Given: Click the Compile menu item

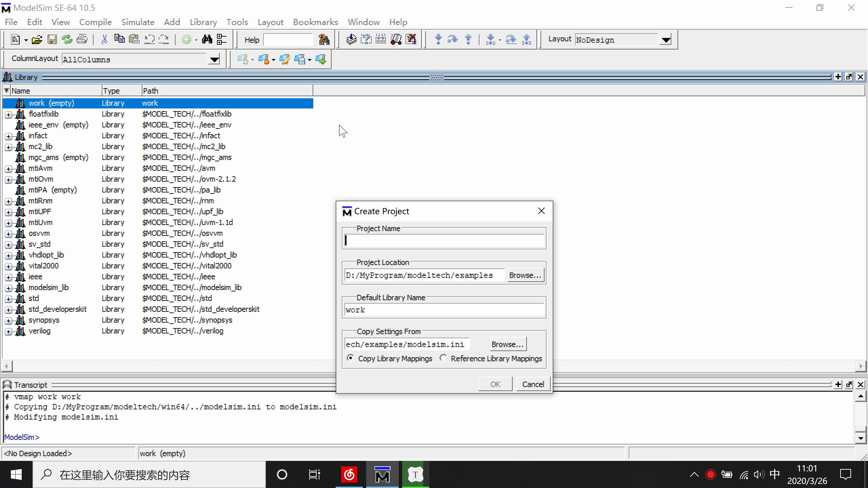Looking at the screenshot, I should click(x=95, y=22).
